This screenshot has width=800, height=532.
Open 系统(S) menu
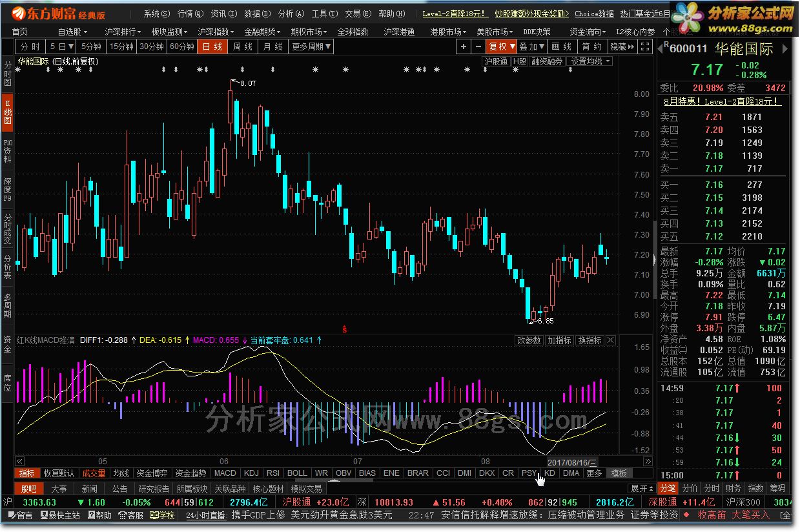point(157,14)
